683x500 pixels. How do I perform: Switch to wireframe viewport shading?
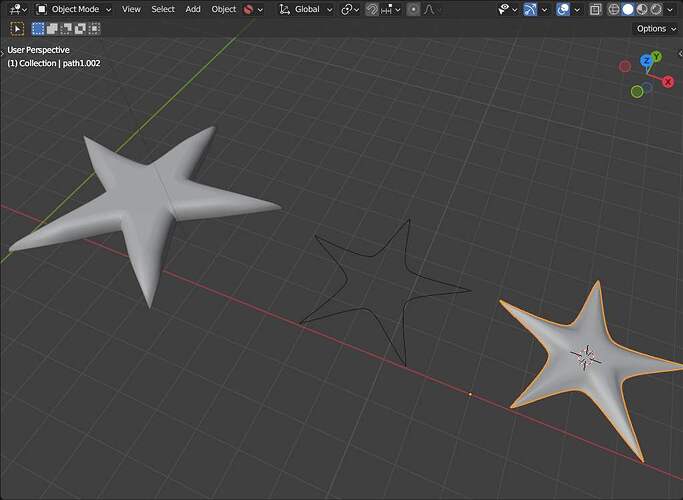pyautogui.click(x=614, y=9)
